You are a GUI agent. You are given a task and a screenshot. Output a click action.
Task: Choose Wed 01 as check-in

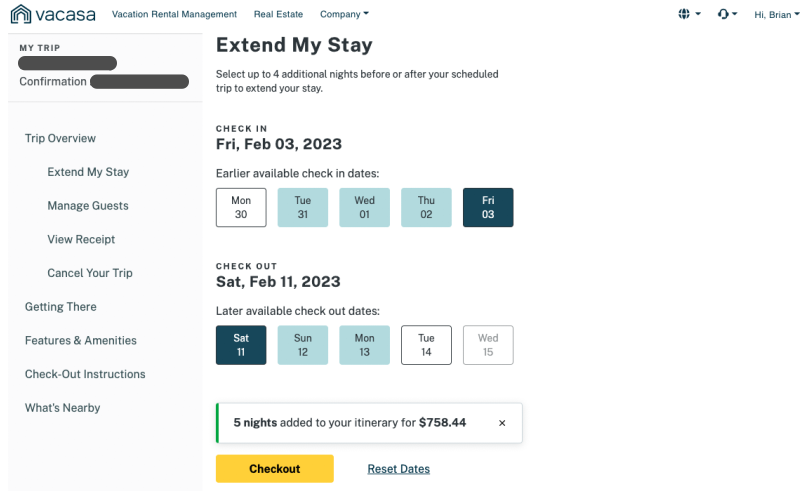click(365, 207)
